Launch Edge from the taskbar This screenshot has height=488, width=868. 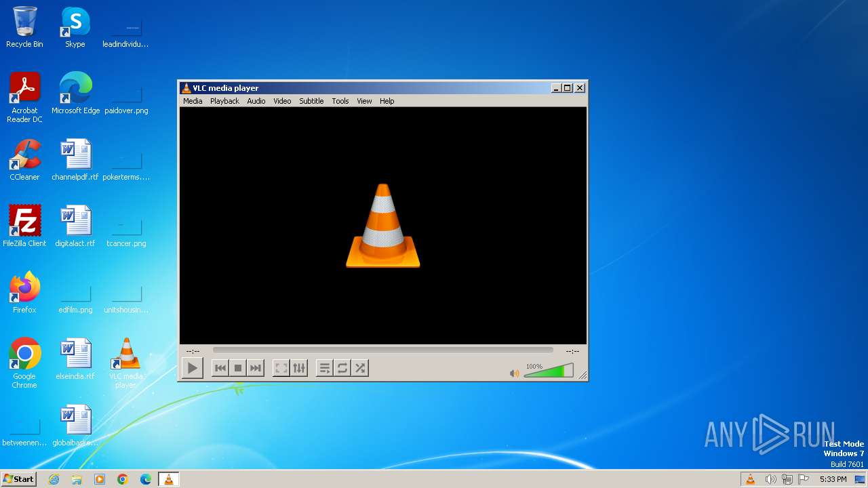(146, 479)
